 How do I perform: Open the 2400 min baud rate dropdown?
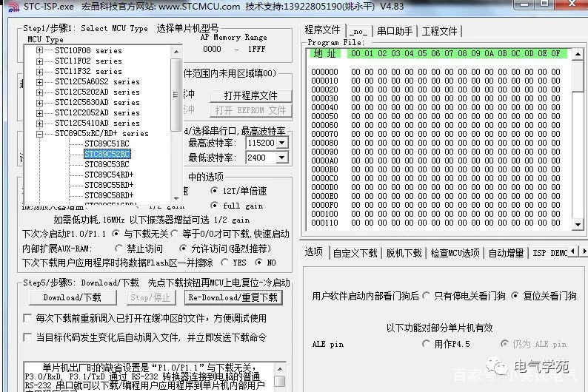tap(282, 158)
